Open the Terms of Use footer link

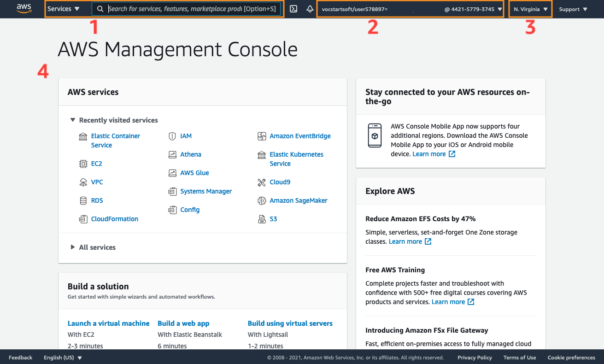[x=520, y=358]
